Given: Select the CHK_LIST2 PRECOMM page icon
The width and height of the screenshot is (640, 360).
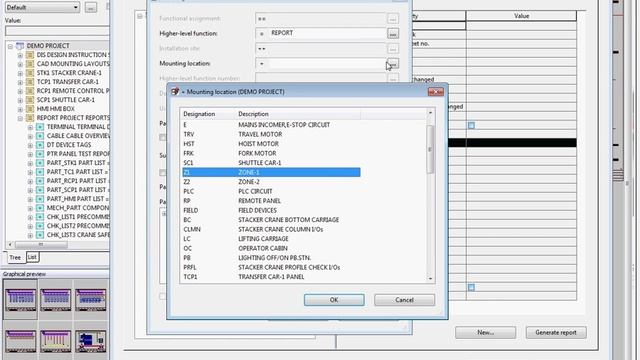Looking at the screenshot, I should [x=40, y=226].
